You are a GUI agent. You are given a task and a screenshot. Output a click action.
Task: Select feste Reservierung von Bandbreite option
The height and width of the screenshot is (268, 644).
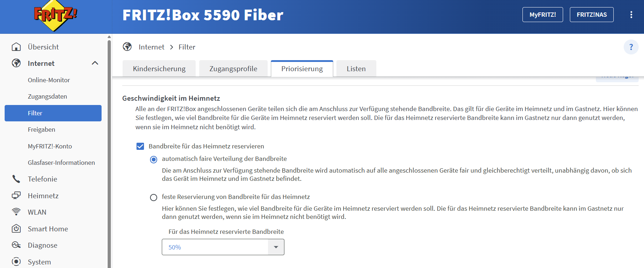pos(154,198)
